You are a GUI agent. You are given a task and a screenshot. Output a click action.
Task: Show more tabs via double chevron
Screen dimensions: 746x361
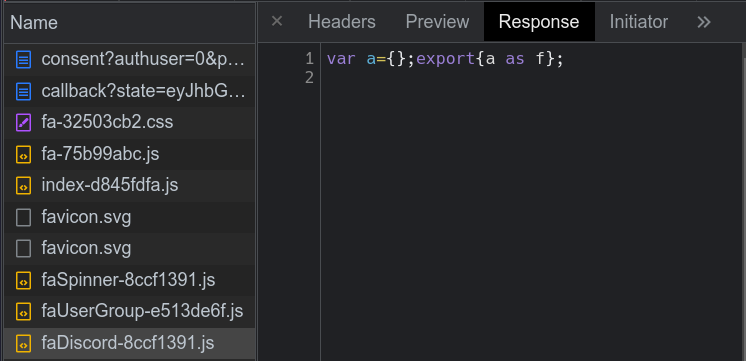coord(704,22)
